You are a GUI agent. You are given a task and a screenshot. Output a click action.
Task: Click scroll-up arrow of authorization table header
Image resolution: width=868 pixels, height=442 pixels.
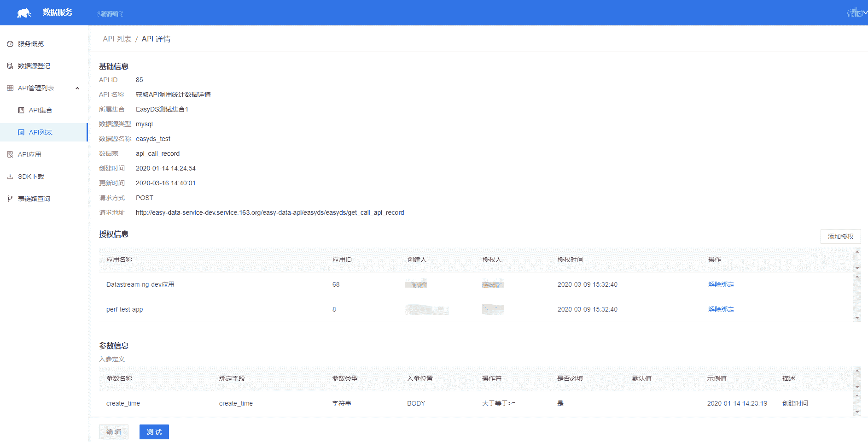click(x=857, y=252)
